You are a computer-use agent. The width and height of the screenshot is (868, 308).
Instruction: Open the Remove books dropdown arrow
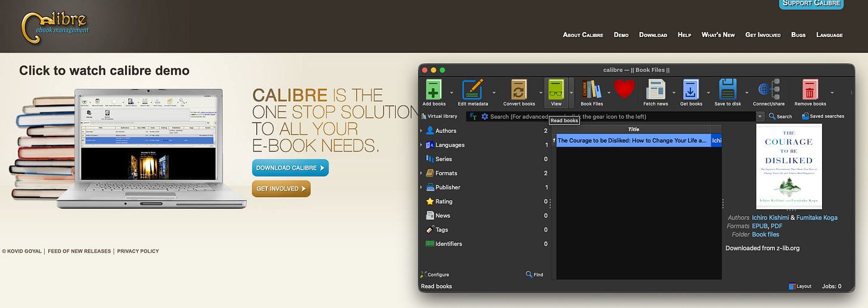[832, 93]
